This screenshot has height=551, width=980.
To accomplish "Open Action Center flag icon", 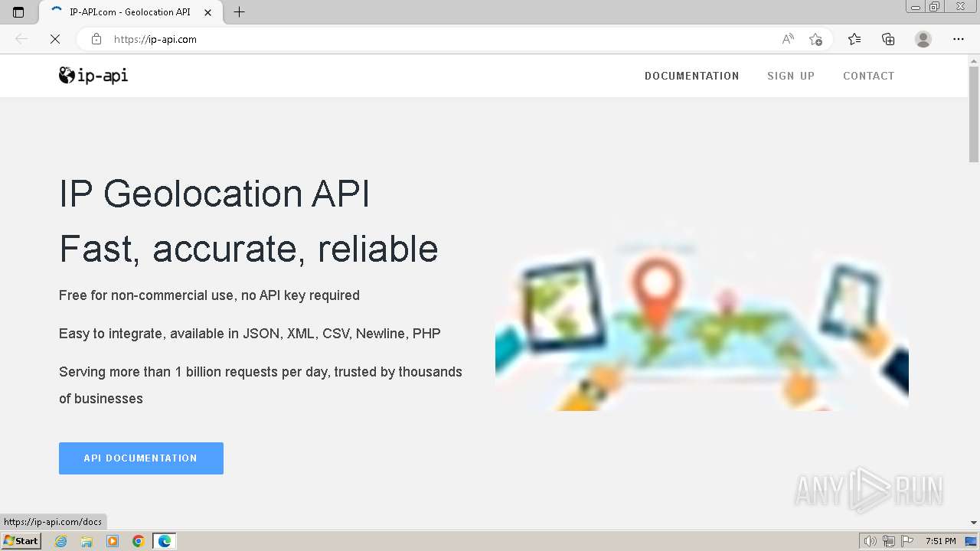I will 907,541.
